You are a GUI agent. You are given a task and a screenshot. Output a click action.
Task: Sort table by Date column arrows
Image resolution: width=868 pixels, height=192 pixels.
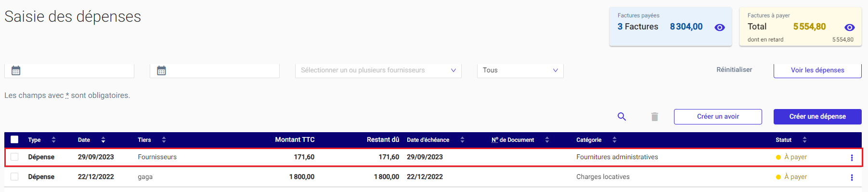click(103, 140)
